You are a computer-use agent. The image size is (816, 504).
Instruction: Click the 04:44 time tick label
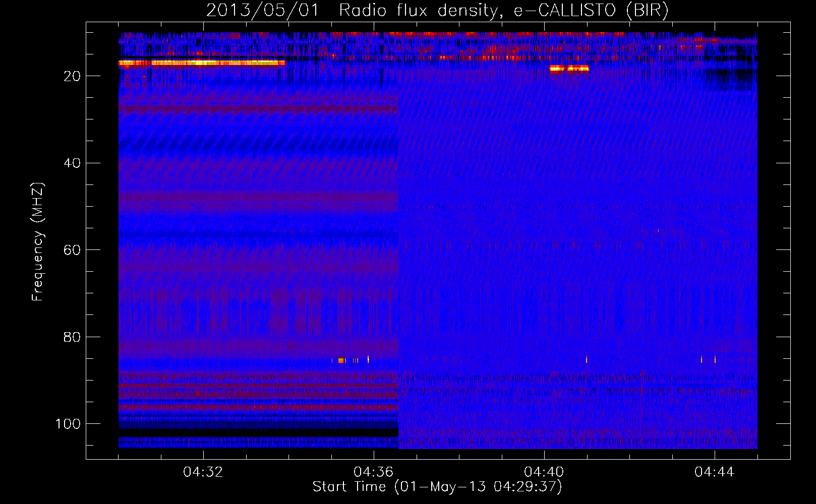point(715,472)
